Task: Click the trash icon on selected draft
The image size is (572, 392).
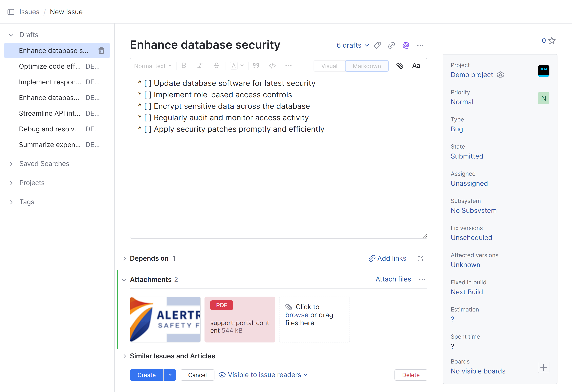Action: click(101, 51)
